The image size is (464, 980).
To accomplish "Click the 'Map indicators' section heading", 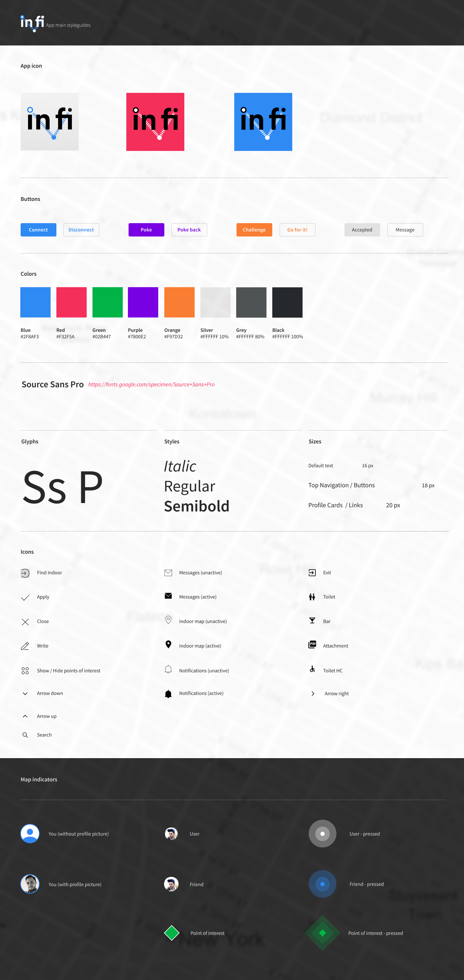I will (x=39, y=779).
